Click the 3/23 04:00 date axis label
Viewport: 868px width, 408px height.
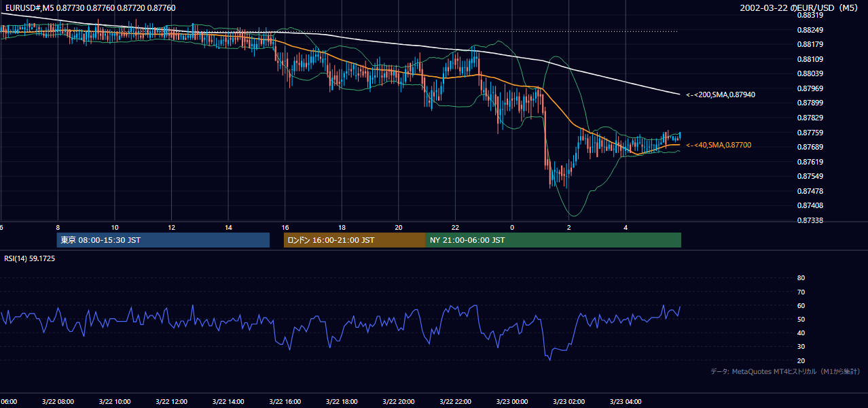point(626,401)
